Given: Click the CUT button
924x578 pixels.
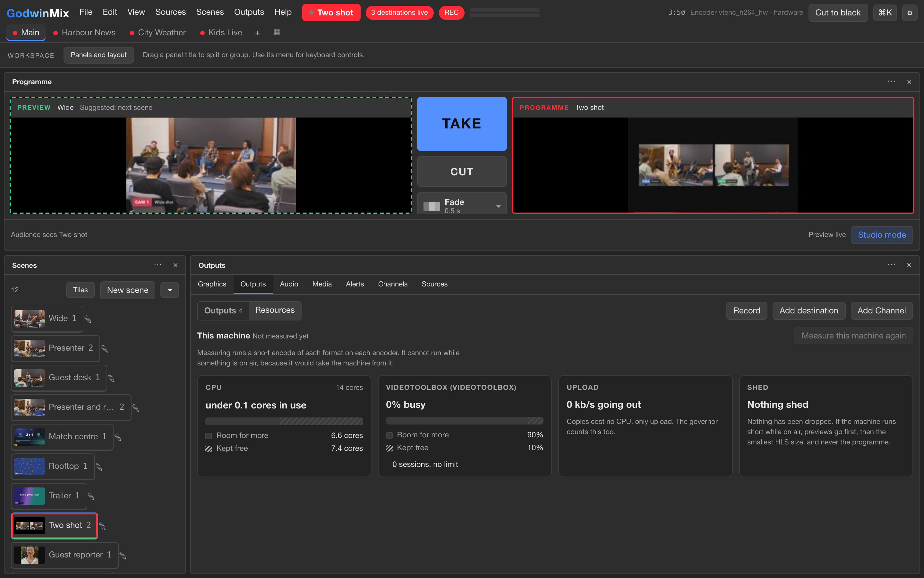Looking at the screenshot, I should [x=462, y=172].
